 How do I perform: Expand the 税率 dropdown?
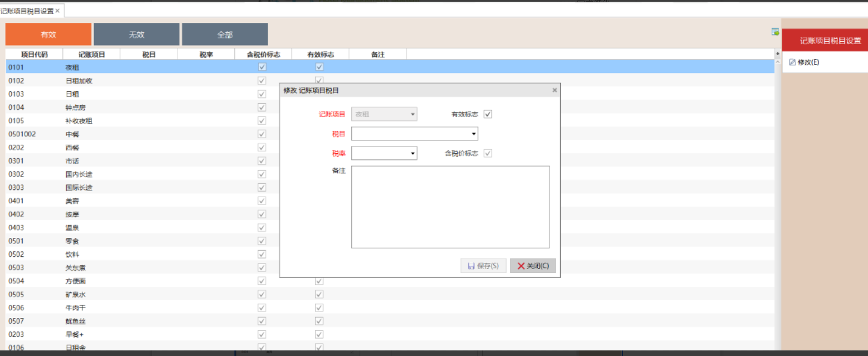pyautogui.click(x=413, y=153)
